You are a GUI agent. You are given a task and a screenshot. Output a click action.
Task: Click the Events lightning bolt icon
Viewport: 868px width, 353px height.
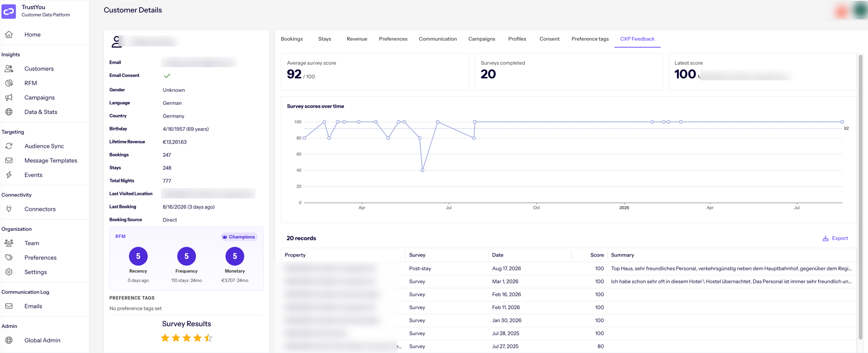click(9, 175)
